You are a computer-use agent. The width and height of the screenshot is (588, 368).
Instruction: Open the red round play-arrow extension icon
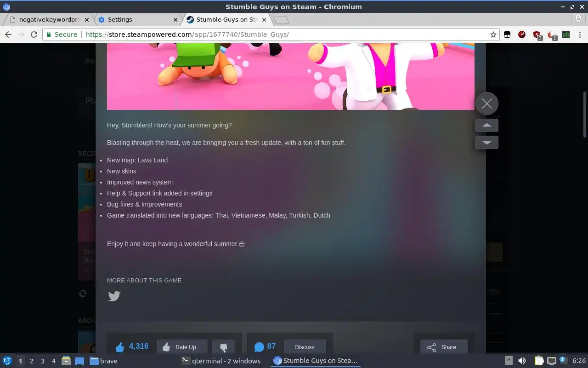pos(522,34)
